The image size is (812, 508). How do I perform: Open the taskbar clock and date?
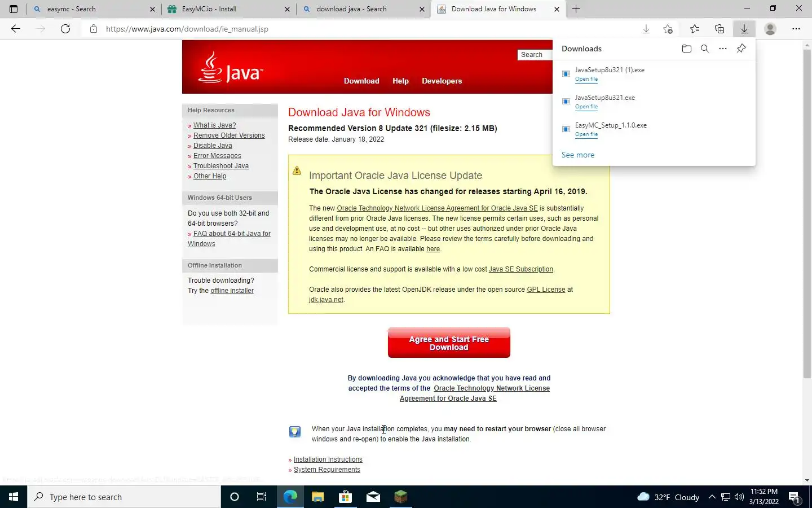[764, 497]
